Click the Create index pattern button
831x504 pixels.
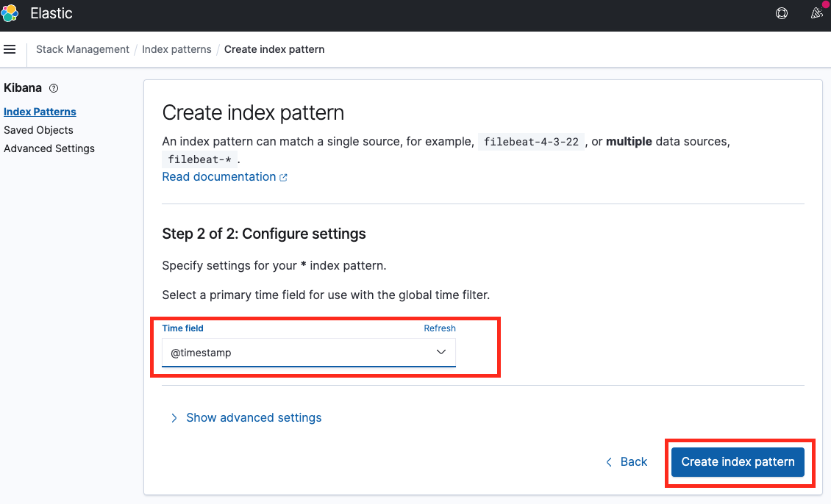[x=738, y=461]
